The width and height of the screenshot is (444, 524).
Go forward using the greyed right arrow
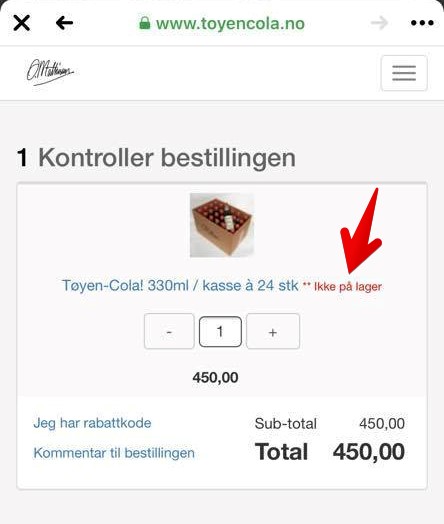(x=380, y=23)
